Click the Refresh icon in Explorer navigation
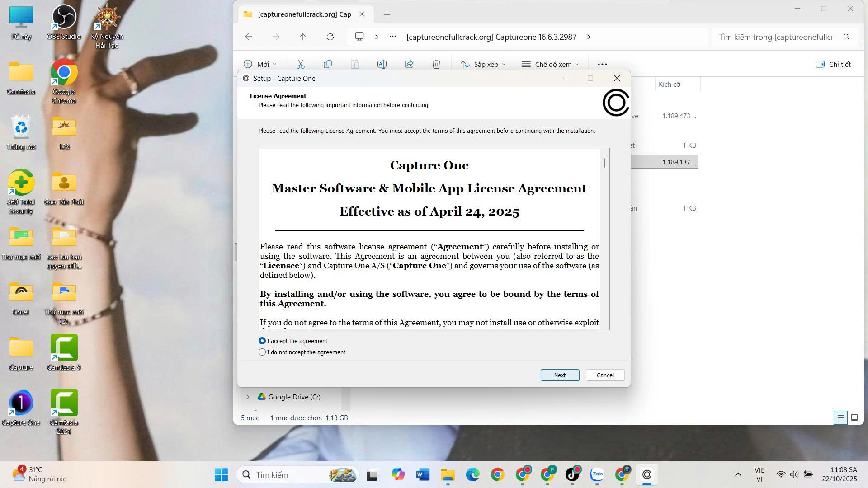 pos(330,37)
